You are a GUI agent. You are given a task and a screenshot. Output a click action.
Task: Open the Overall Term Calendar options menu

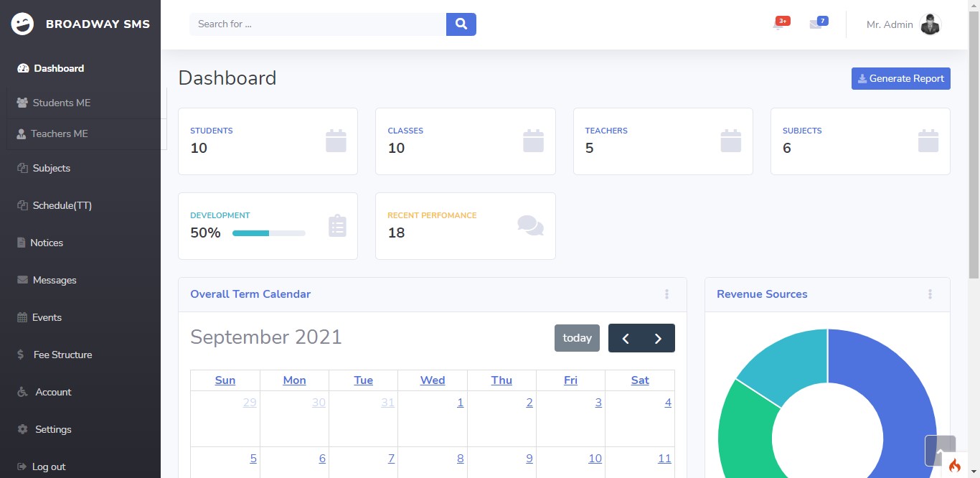(x=666, y=294)
